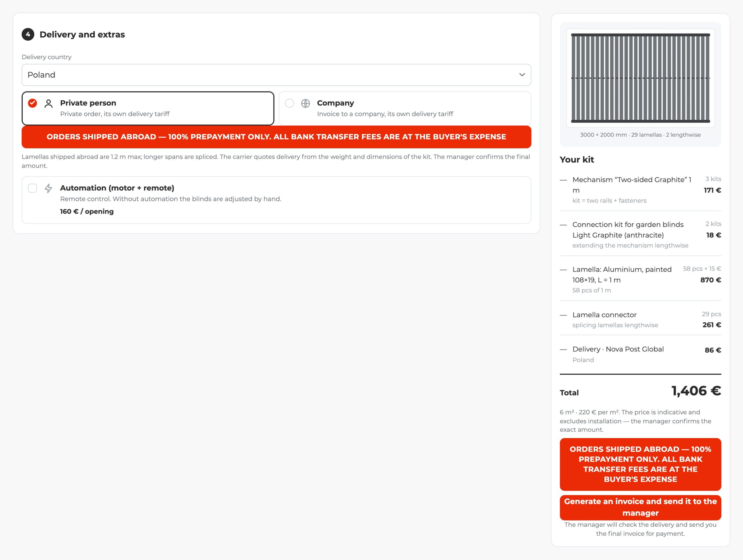Click the '1,406 €' total amount

click(696, 391)
